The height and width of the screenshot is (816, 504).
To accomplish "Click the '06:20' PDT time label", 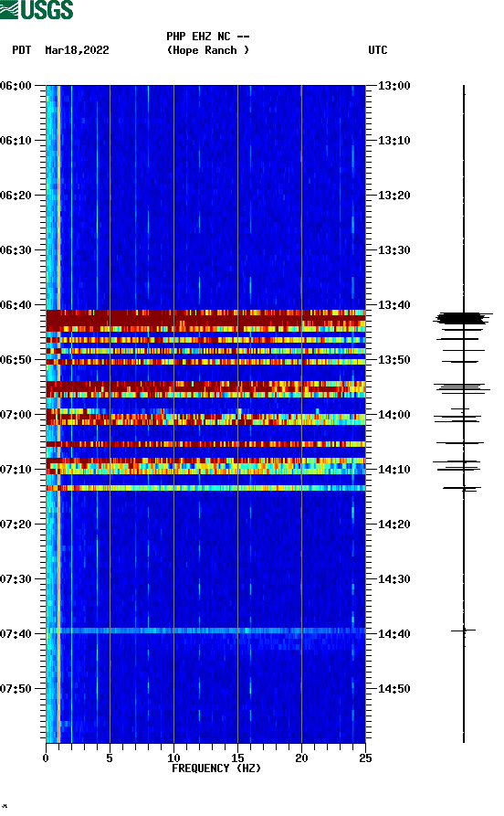I will 16,196.
